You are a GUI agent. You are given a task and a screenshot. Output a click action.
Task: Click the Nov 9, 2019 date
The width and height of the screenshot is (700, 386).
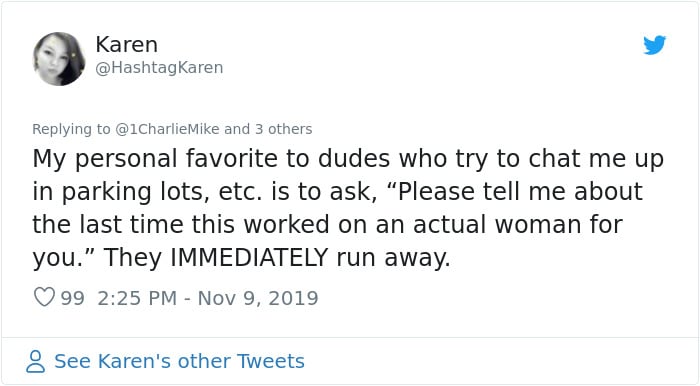(x=258, y=298)
